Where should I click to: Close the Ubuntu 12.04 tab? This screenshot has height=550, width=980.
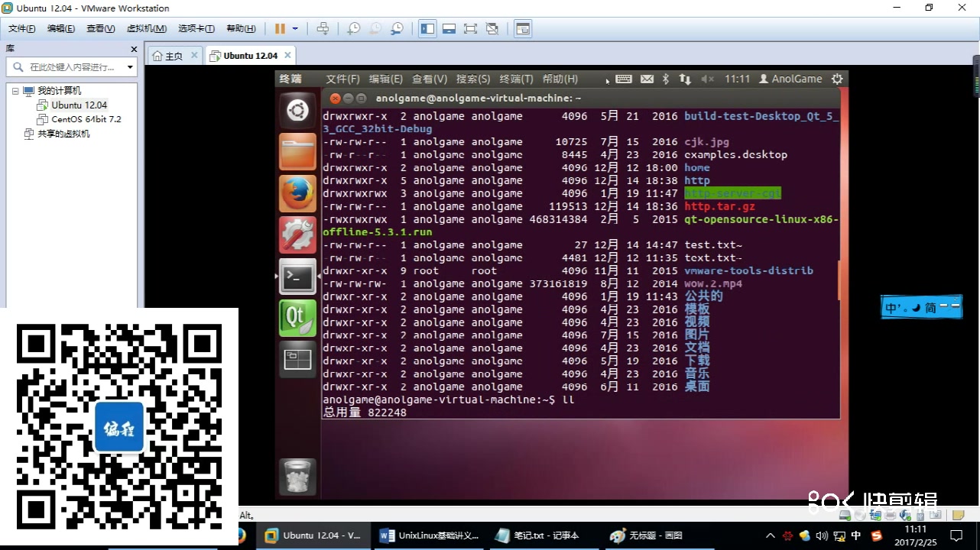point(287,55)
